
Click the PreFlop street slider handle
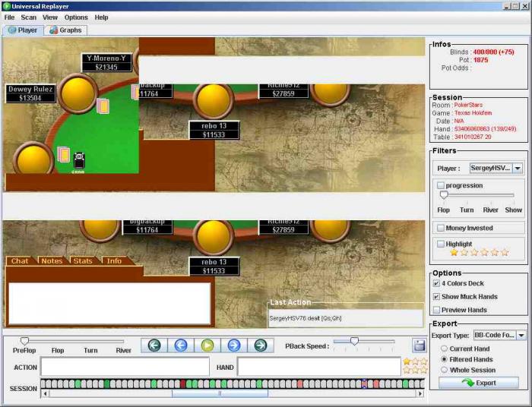(x=24, y=341)
